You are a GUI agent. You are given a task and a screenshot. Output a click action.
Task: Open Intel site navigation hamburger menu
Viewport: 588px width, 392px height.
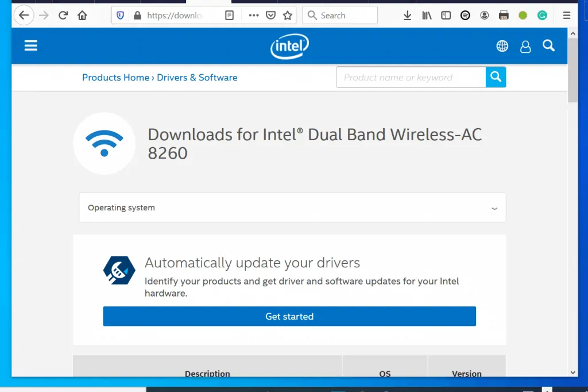click(31, 46)
